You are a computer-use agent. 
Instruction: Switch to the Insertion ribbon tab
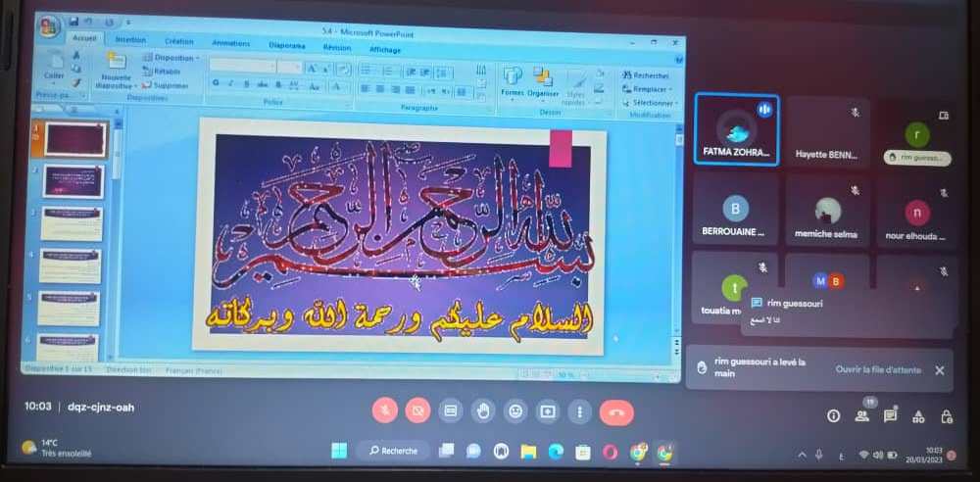click(130, 40)
